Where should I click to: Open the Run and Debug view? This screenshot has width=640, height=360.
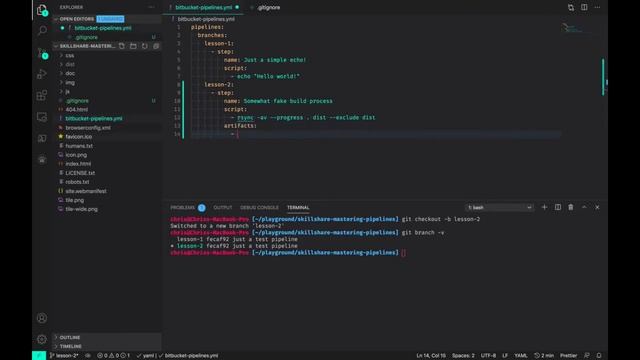click(42, 74)
